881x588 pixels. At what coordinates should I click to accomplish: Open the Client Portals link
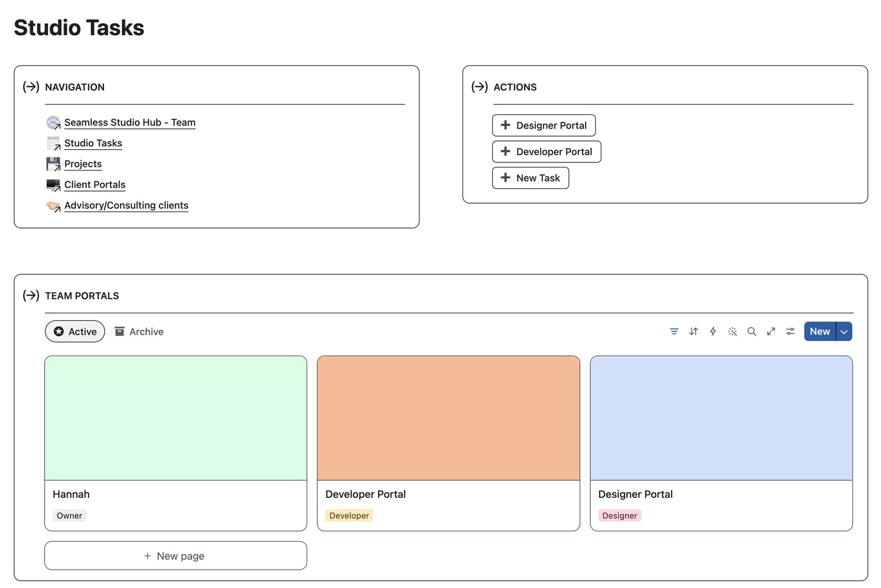tap(95, 185)
